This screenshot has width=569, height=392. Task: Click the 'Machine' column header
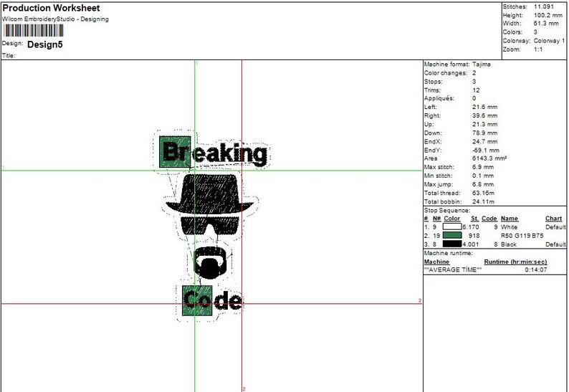point(436,262)
